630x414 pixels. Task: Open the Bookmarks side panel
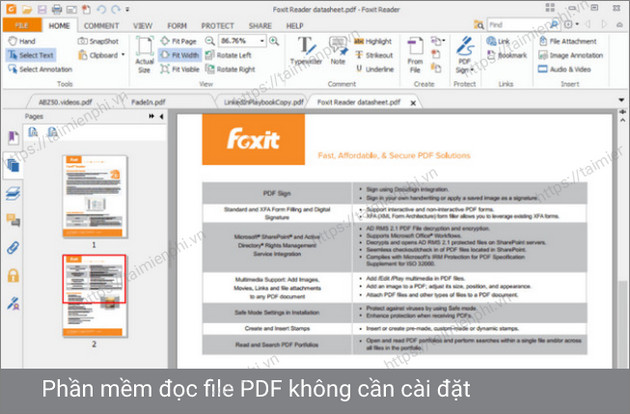click(x=13, y=138)
